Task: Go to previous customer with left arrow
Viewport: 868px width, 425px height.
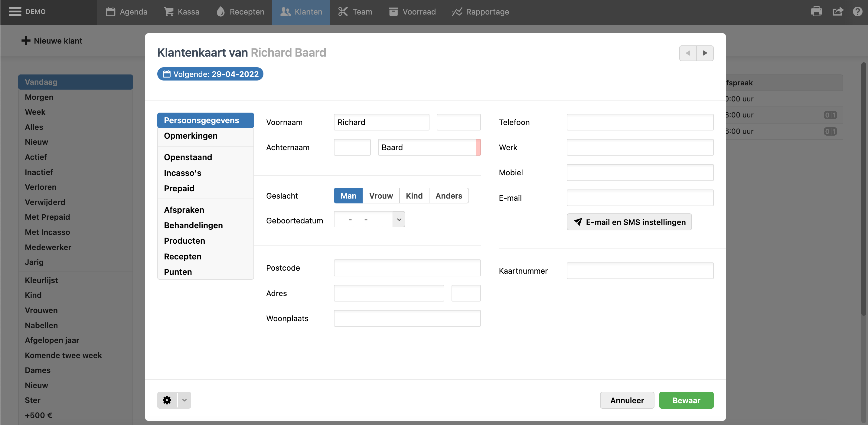Action: click(x=688, y=53)
